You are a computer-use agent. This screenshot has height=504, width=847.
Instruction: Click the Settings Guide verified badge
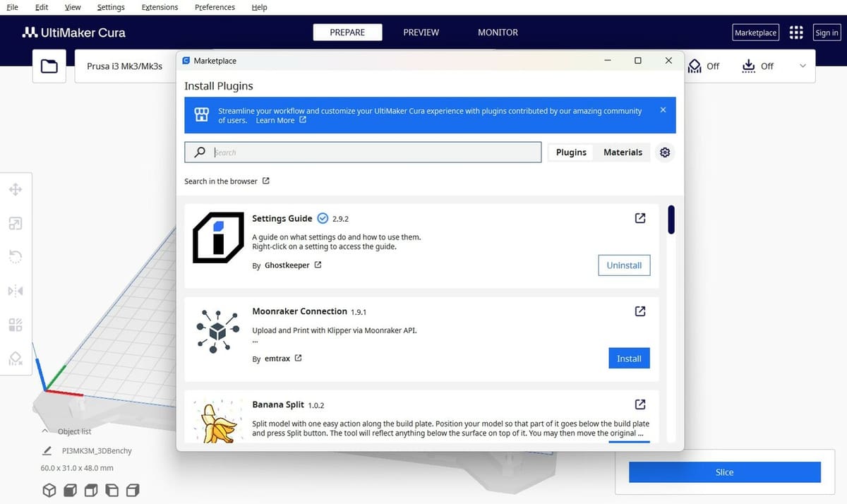(x=323, y=218)
